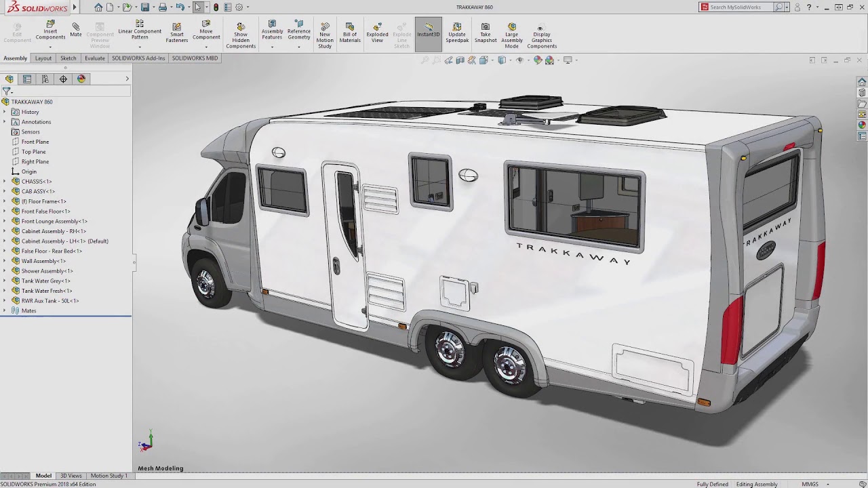Open FeatureManager Design Tree tab

[9, 79]
